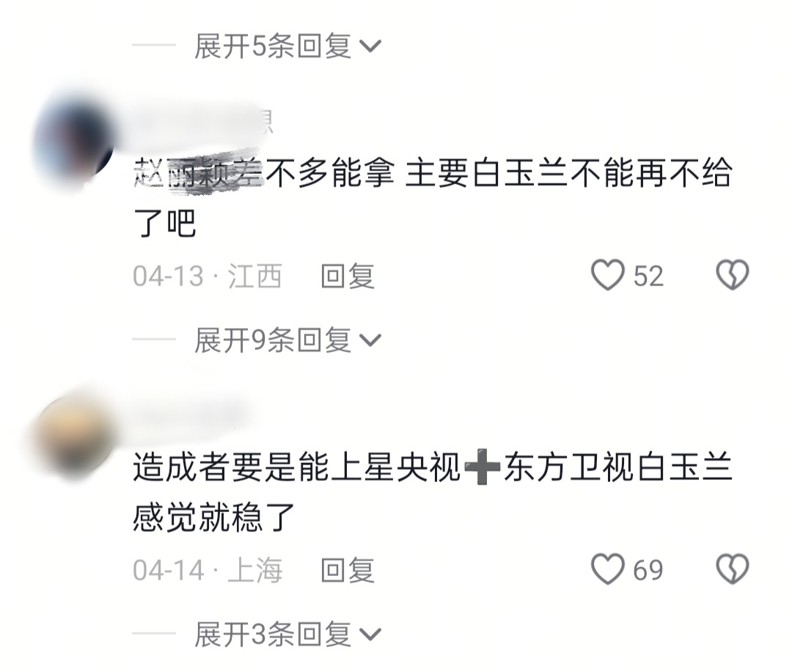Tap the comment text about 白玉兰不能再不给

pos(433,197)
